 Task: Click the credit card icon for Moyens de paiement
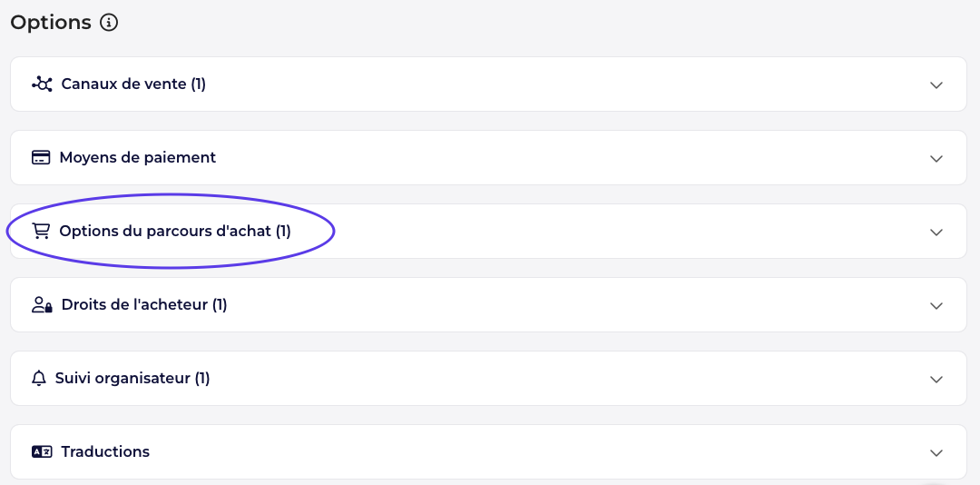pyautogui.click(x=41, y=158)
